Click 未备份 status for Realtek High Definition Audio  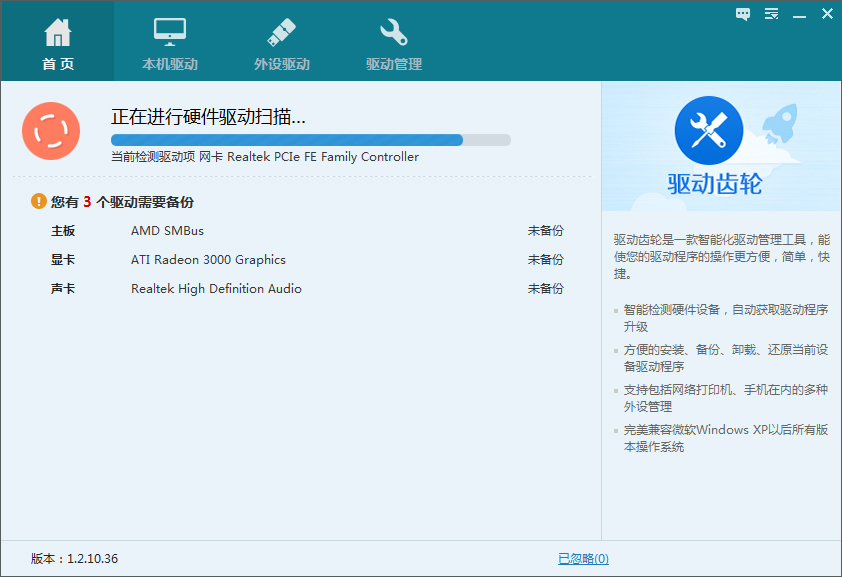(545, 289)
